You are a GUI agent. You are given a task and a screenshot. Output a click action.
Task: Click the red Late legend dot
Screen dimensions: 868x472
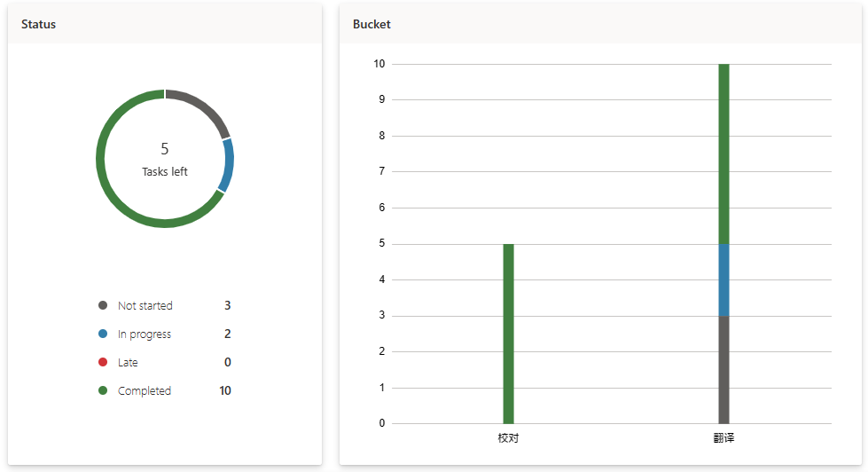point(103,363)
